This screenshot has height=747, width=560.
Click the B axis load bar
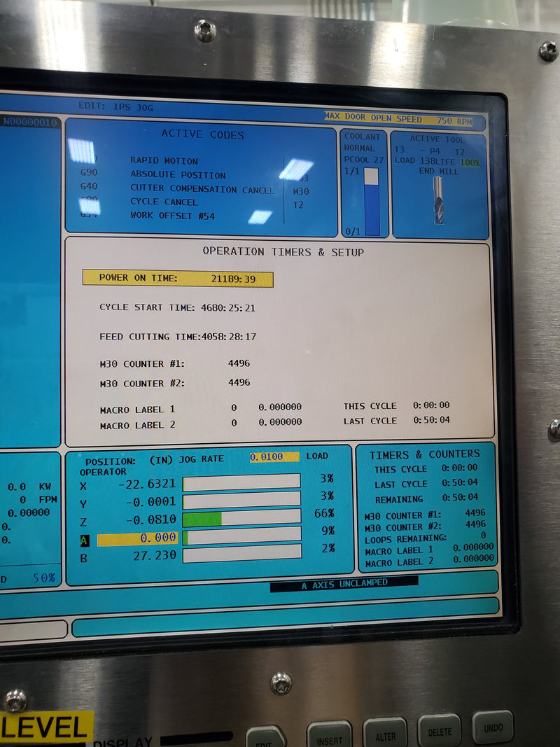pos(242,553)
